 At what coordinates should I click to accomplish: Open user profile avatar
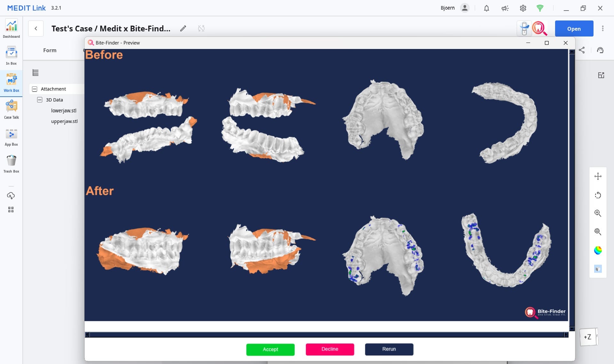click(x=465, y=8)
